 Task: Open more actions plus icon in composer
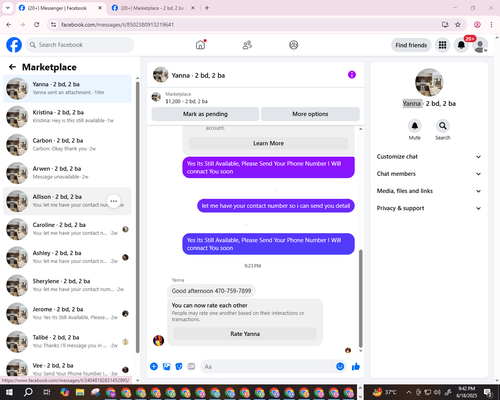(x=154, y=366)
